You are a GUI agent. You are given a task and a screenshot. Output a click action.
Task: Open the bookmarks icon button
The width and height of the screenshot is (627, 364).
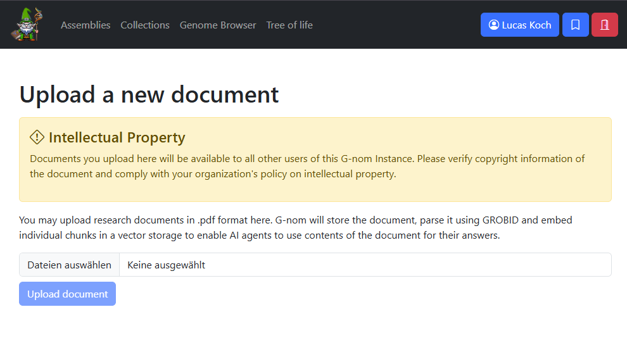576,25
